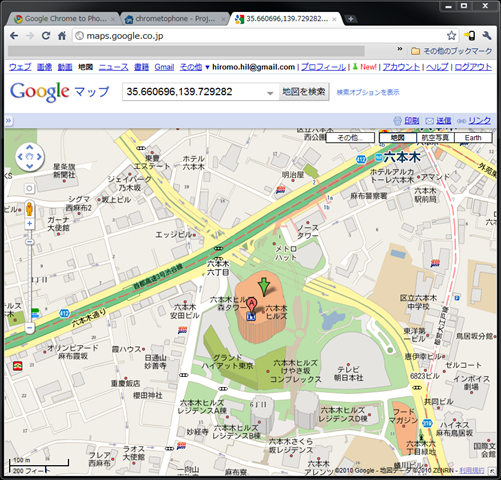Image resolution: width=501 pixels, height=480 pixels.
Task: Open the Gmail link
Action: pos(164,67)
